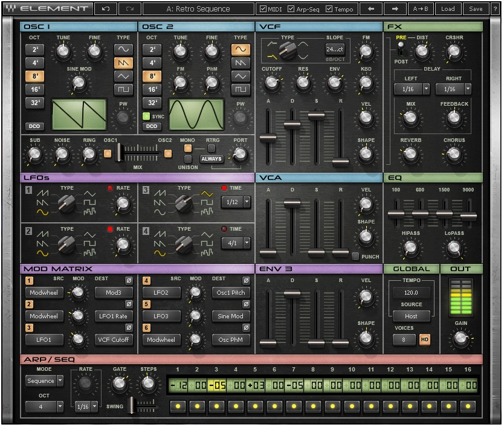The height and width of the screenshot is (427, 504).
Task: Select OSC 2 triangle waveform type
Action: pos(241,76)
